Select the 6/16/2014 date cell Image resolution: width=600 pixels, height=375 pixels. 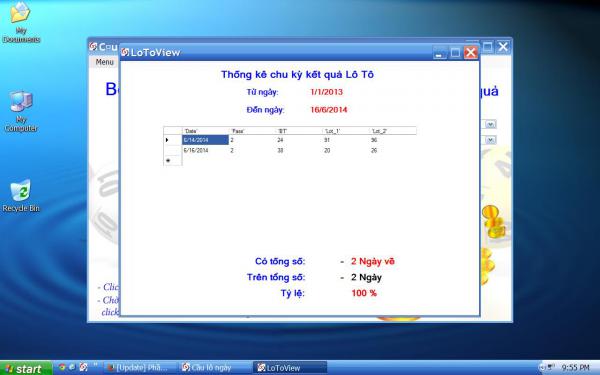(205, 150)
